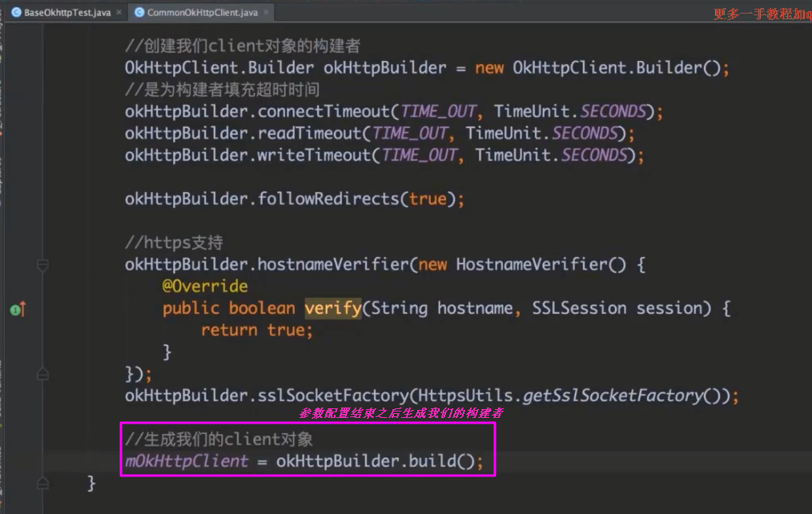Click the 'new' keyword before OkHttpClient.Builder()
The height and width of the screenshot is (514, 812).
pos(489,68)
